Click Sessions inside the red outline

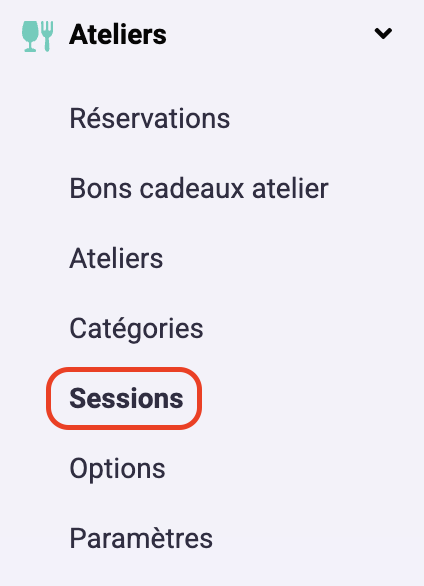[x=126, y=398]
